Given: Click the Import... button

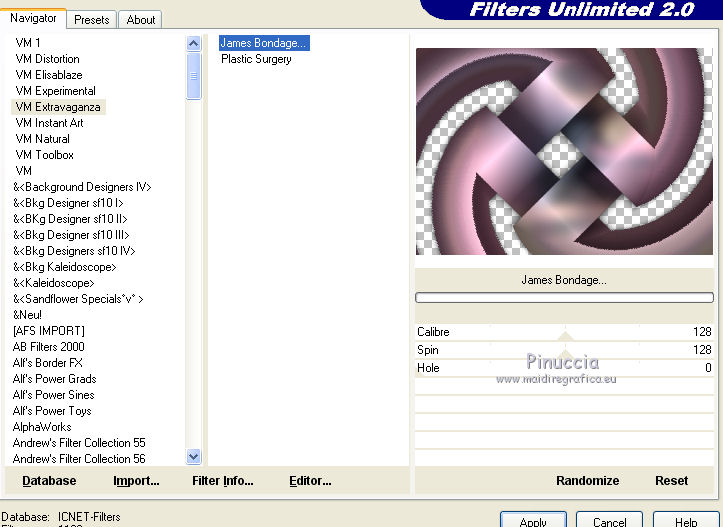Looking at the screenshot, I should [136, 481].
